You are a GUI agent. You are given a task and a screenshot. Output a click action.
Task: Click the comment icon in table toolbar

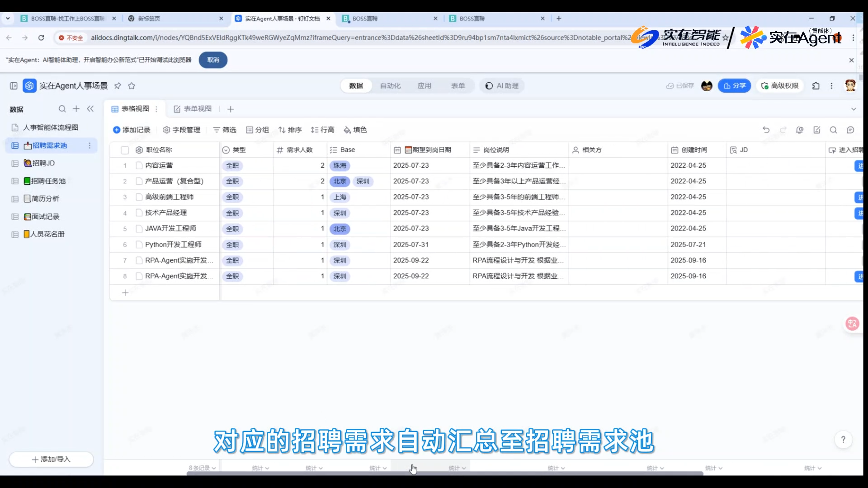[850, 130]
